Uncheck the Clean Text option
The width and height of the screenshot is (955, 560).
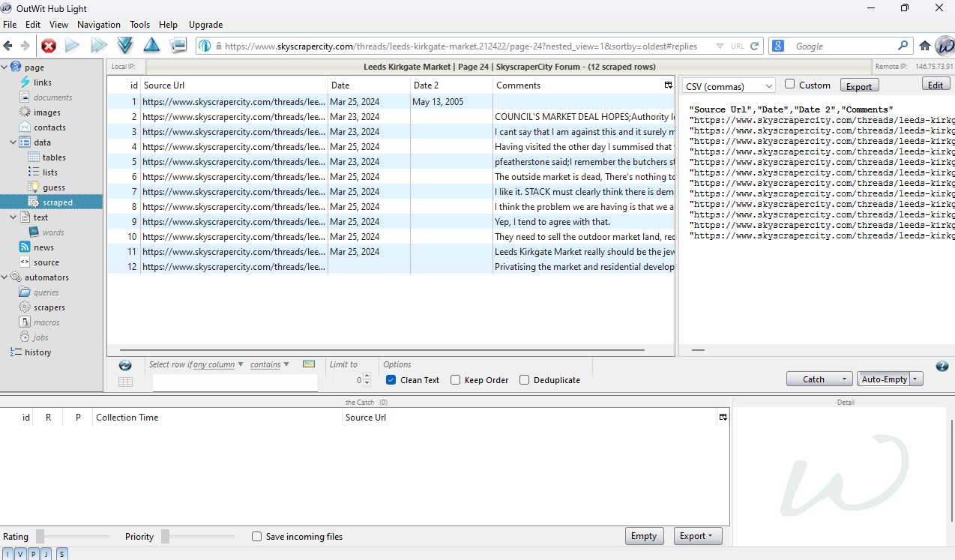click(391, 380)
